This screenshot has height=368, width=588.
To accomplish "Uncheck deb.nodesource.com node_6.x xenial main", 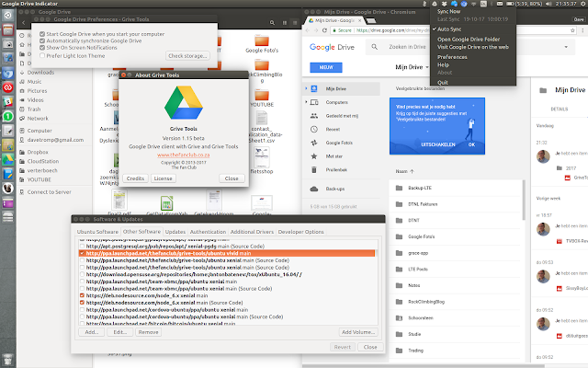I will (82, 295).
